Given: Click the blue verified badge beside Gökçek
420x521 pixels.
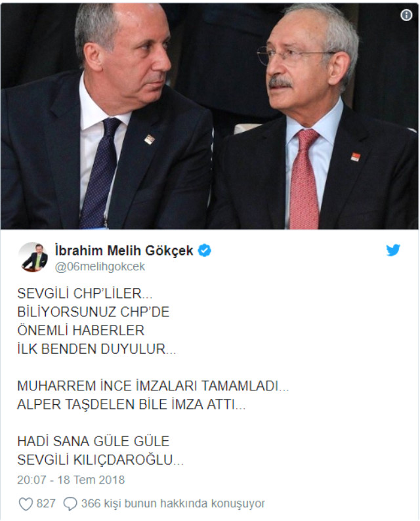Looking at the screenshot, I should coord(204,251).
